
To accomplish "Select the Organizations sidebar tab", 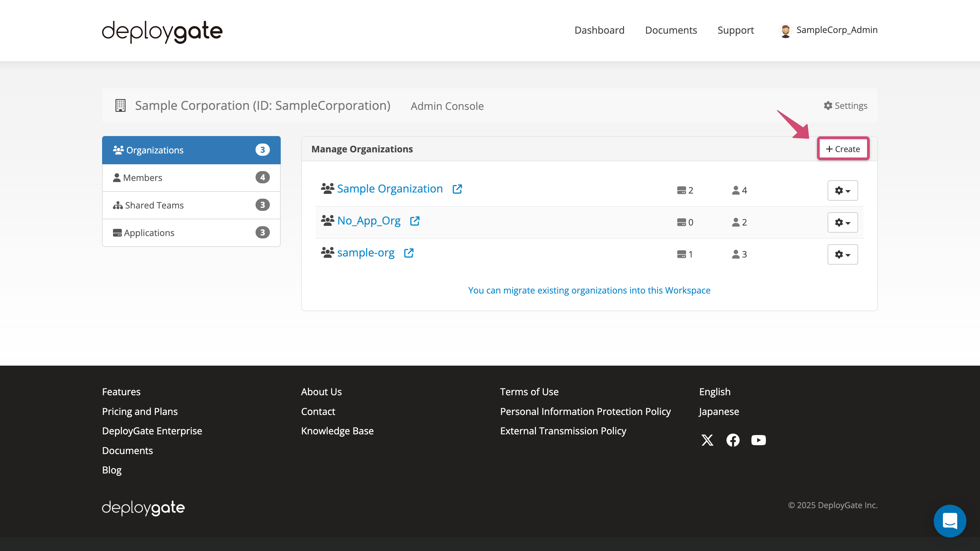I will tap(191, 150).
